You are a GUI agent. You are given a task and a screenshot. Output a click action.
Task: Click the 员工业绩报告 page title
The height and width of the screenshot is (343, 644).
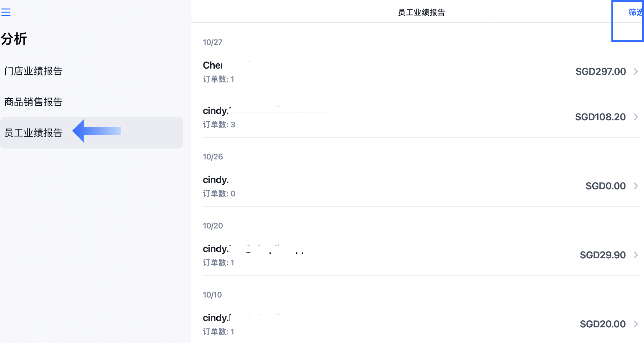421,12
